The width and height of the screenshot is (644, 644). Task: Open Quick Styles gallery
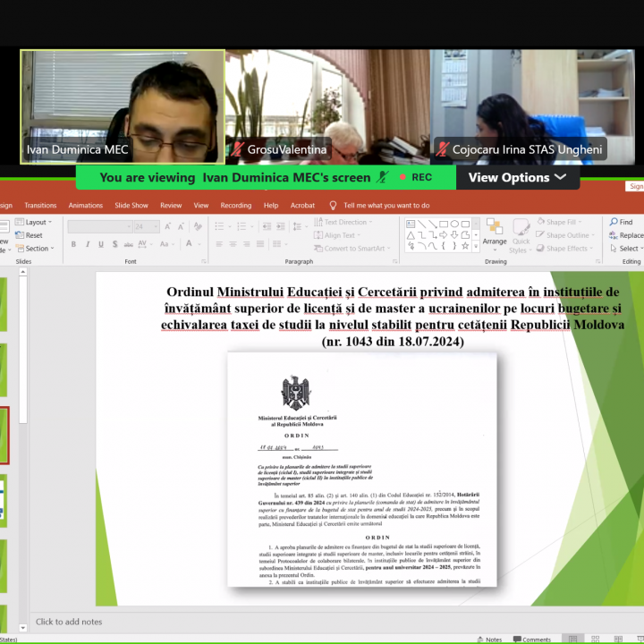(519, 237)
